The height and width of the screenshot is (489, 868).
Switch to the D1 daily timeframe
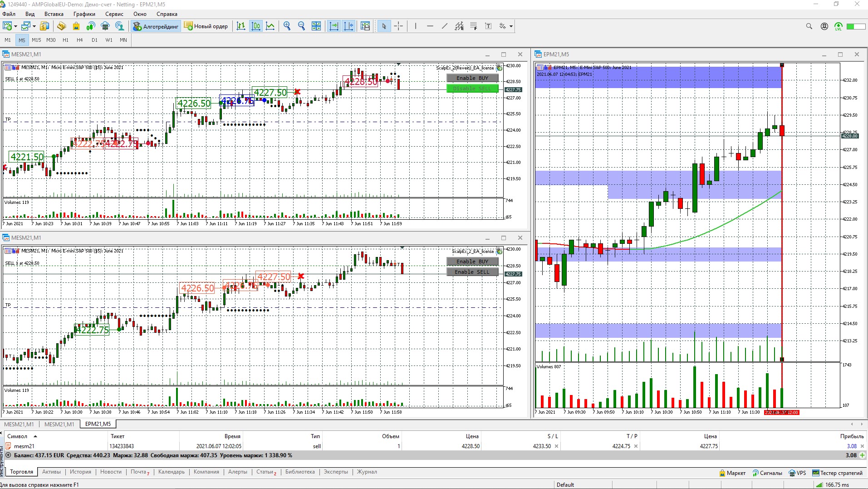(94, 40)
